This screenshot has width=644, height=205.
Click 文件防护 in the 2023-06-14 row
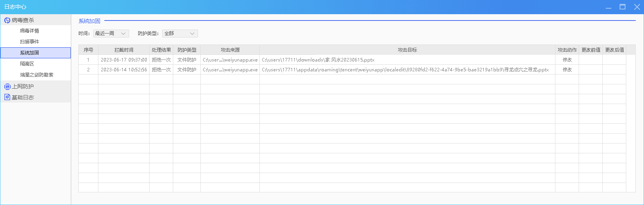[187, 70]
